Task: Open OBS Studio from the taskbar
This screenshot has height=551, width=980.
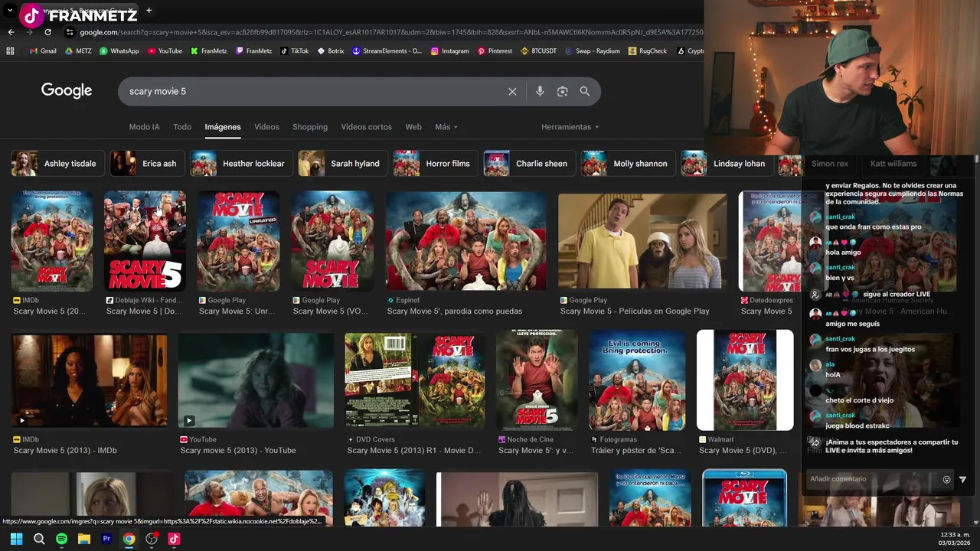Action: 152,539
